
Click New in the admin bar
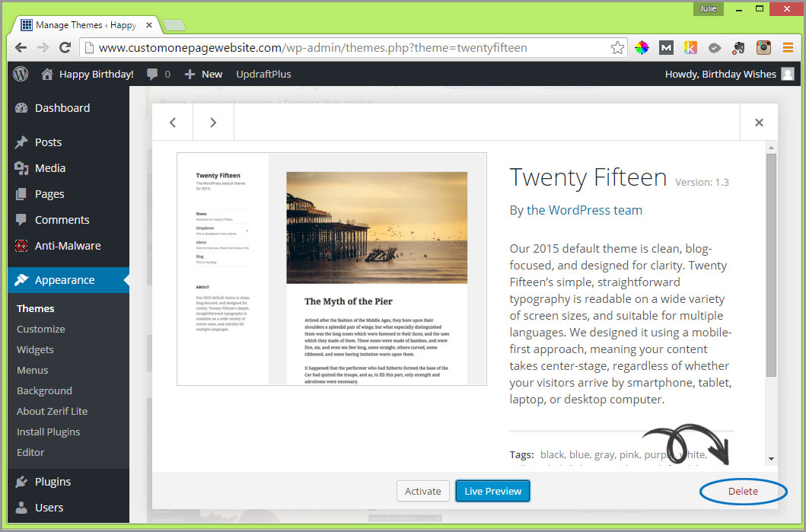pyautogui.click(x=212, y=74)
